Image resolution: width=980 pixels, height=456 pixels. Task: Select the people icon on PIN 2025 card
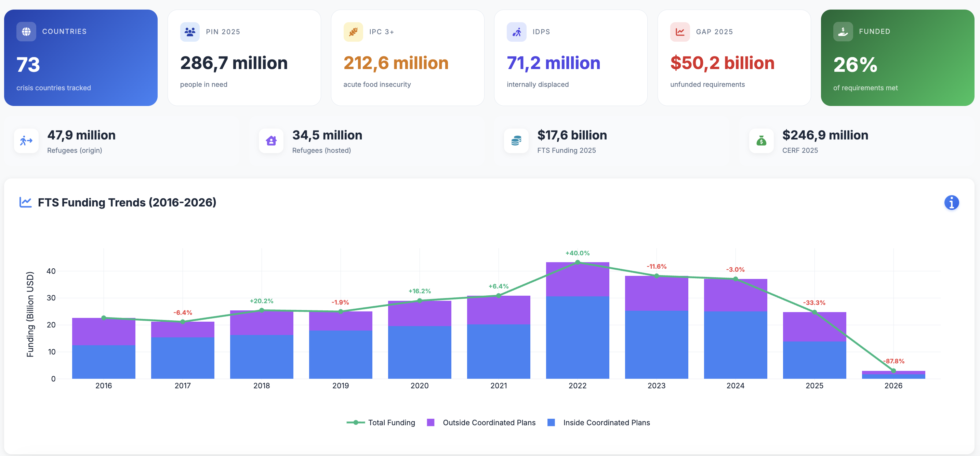tap(189, 31)
